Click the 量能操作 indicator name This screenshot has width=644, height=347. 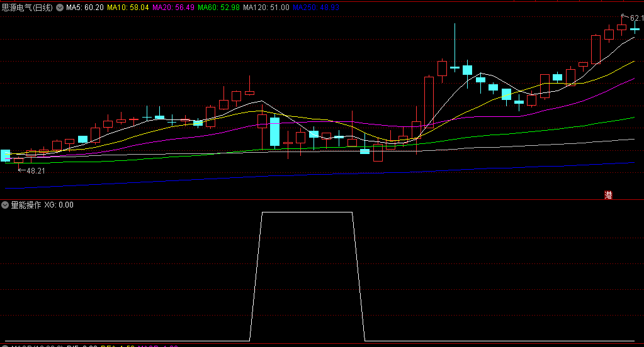[x=26, y=205]
